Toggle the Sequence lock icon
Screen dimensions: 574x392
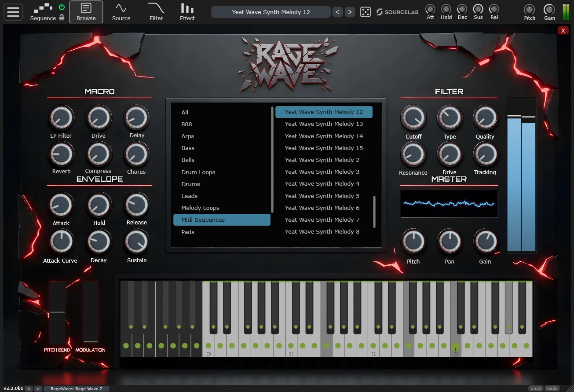coord(62,17)
